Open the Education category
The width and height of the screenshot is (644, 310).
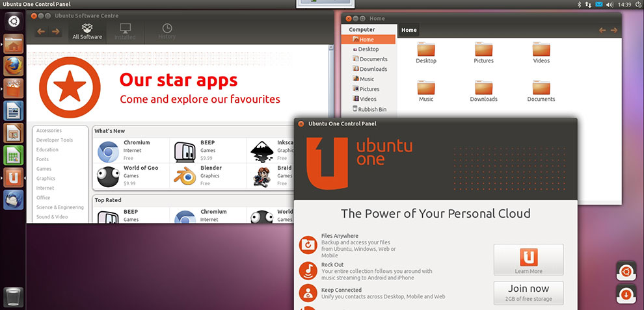[47, 150]
